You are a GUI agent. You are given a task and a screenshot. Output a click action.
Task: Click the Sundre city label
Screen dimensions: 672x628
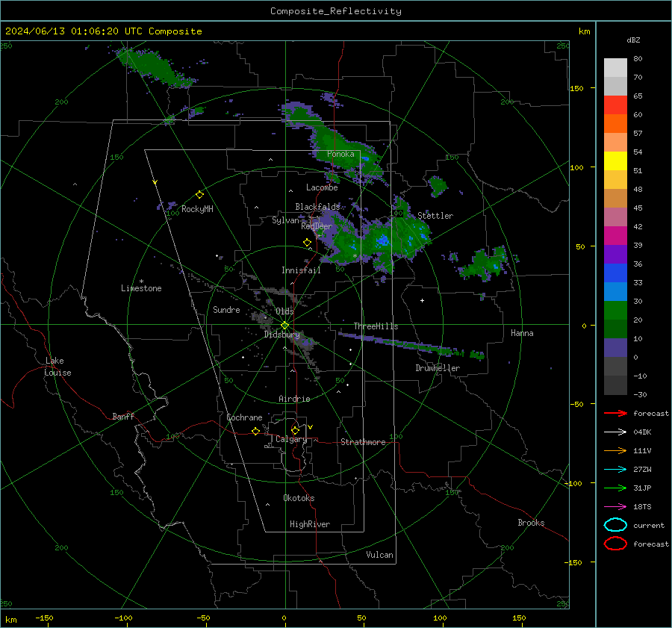(226, 309)
